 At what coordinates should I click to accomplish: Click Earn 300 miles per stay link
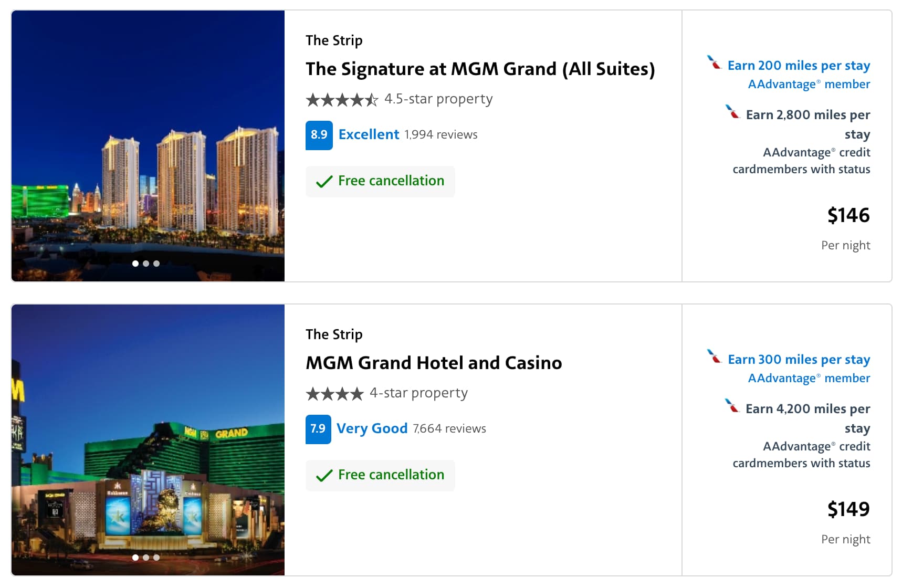point(799,360)
